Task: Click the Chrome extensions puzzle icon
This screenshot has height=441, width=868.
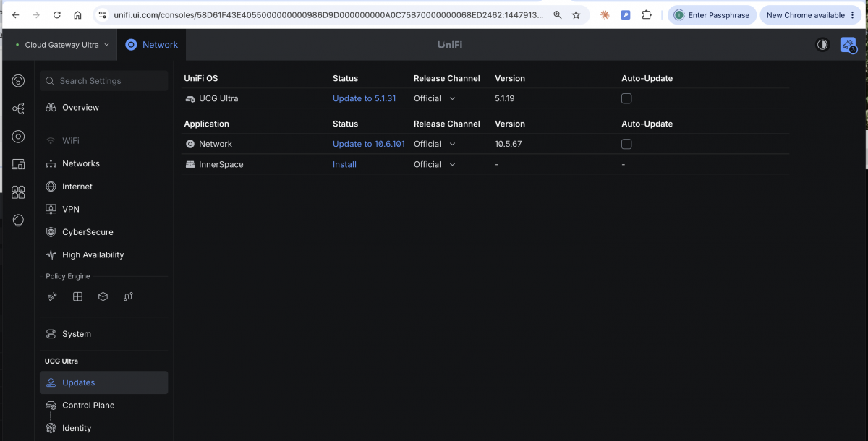Action: (647, 14)
